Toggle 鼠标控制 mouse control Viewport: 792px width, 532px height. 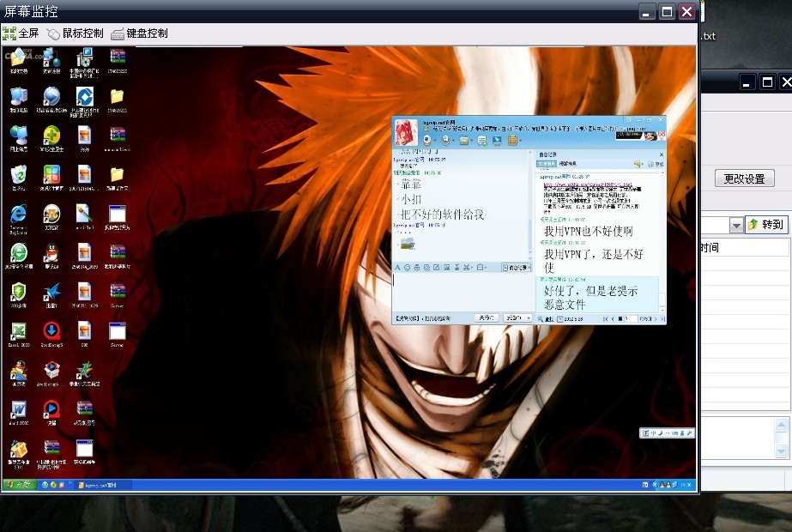[x=76, y=33]
